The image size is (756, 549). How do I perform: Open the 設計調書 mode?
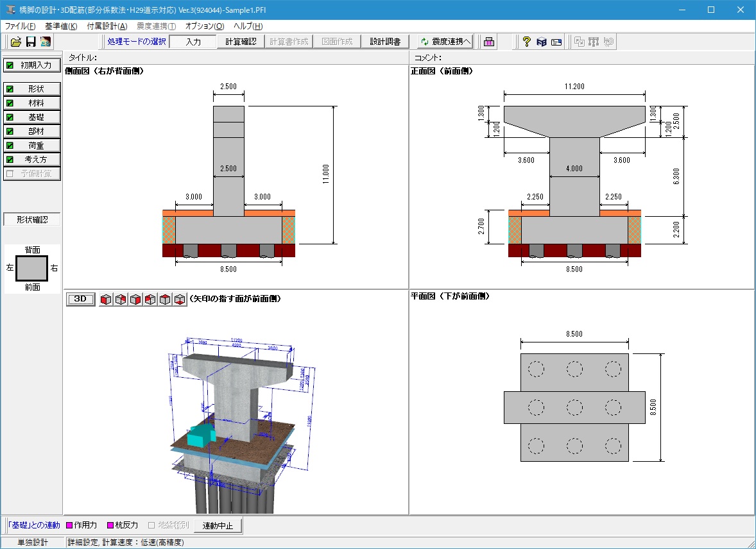click(x=385, y=42)
